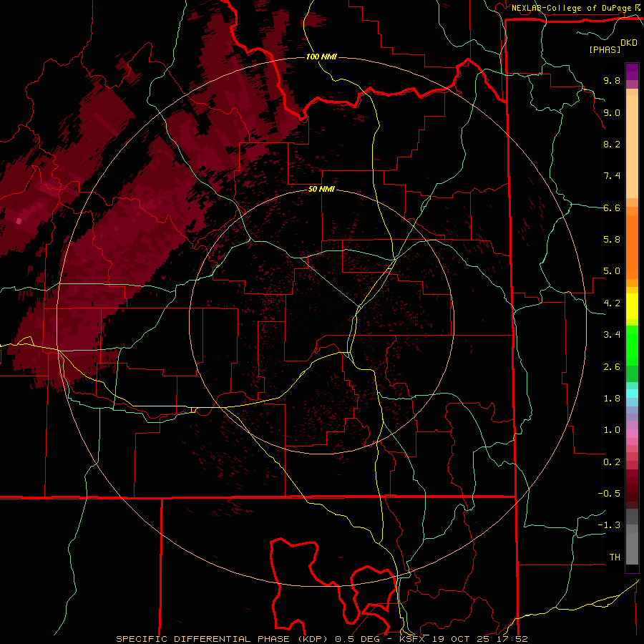Image resolution: width=644 pixels, height=644 pixels.
Task: Click the 9.8 value on the color scale
Action: [x=612, y=80]
